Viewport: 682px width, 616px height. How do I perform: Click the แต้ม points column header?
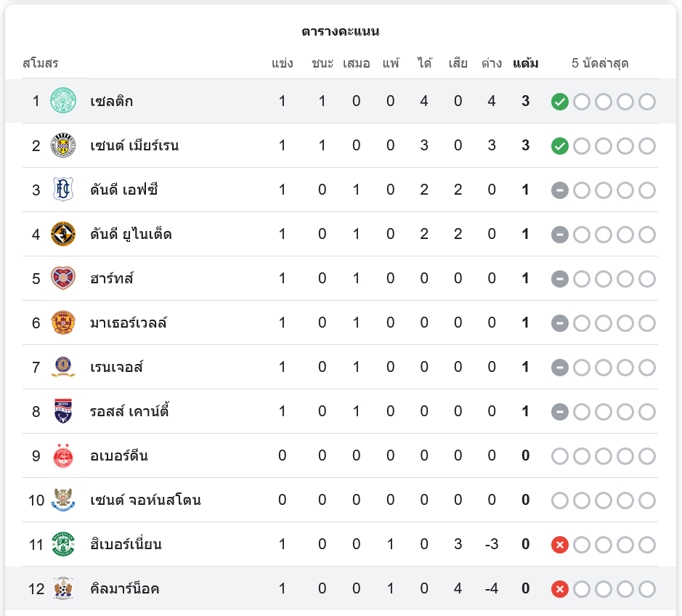click(525, 63)
